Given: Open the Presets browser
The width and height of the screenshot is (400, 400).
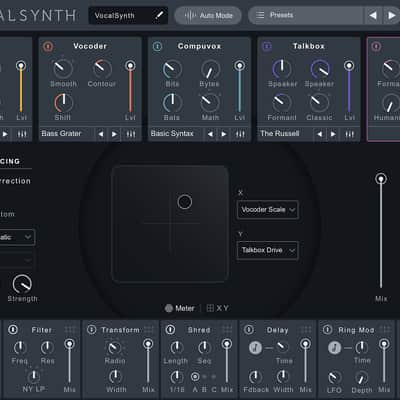Looking at the screenshot, I should 306,15.
